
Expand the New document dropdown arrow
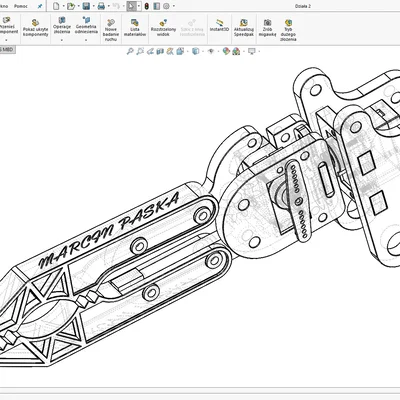63,6
